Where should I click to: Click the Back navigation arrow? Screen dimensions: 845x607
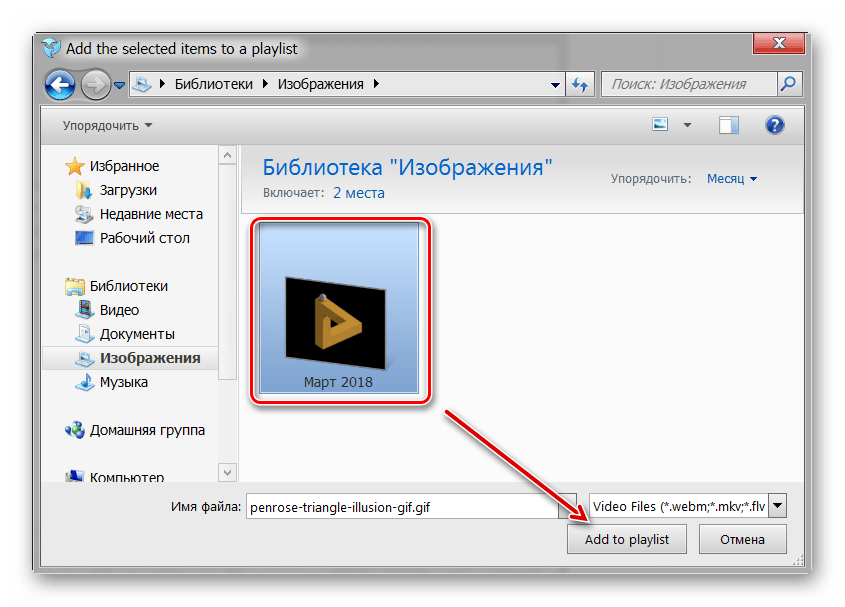coord(60,85)
